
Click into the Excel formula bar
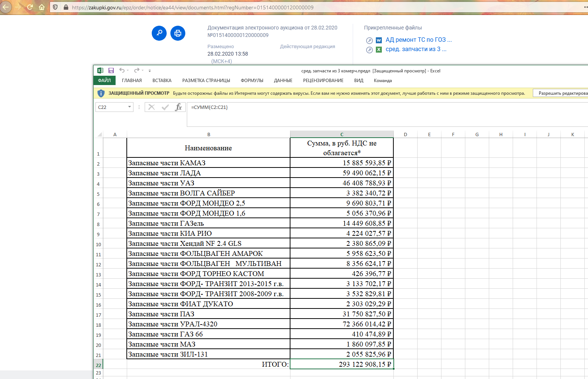pos(387,114)
